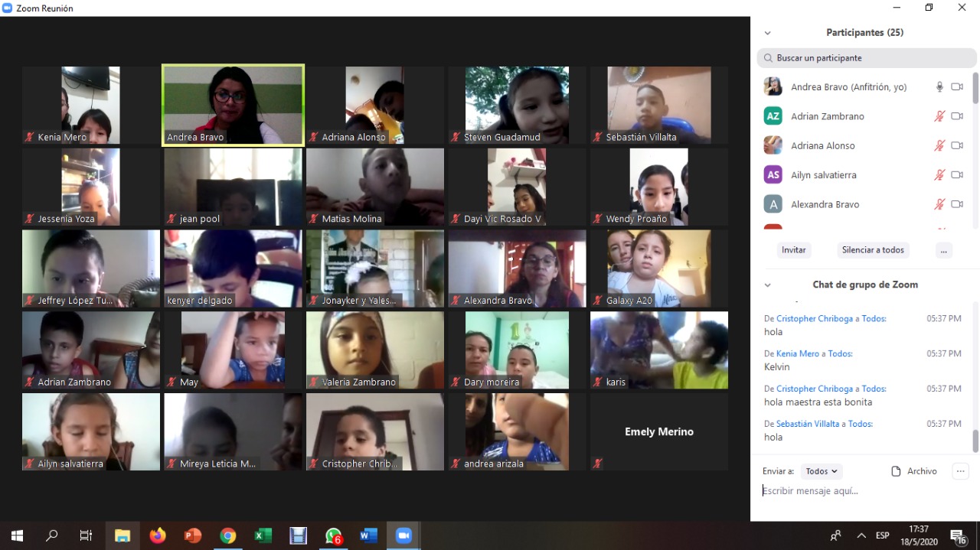The width and height of the screenshot is (980, 550).
Task: Select Andrea Bravo's highlighted video tile
Action: tap(234, 106)
